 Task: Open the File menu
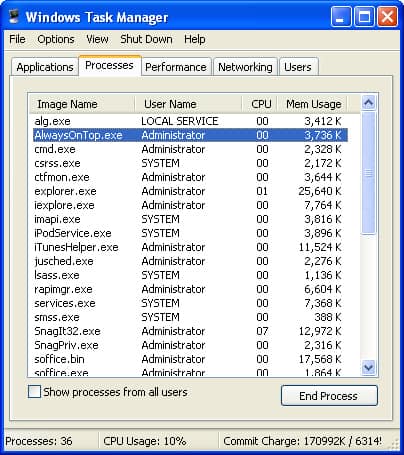(x=17, y=39)
